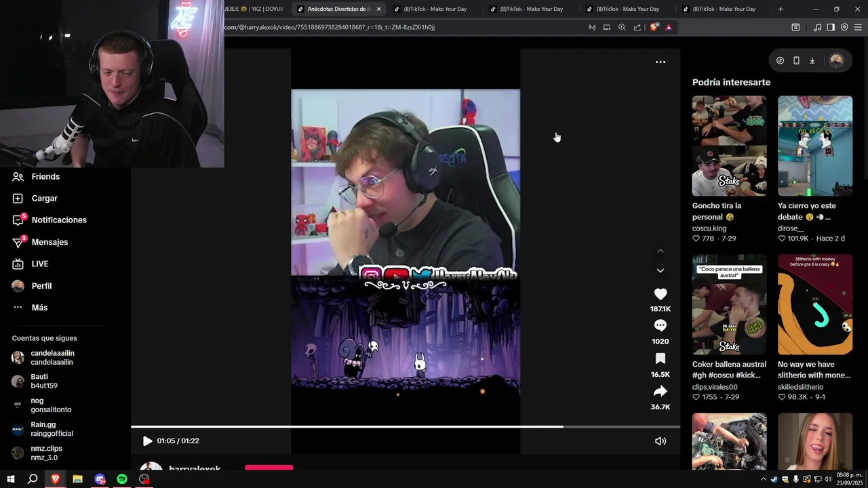Open a new browser tab
Screen dimensions: 868x488
pyautogui.click(x=781, y=9)
